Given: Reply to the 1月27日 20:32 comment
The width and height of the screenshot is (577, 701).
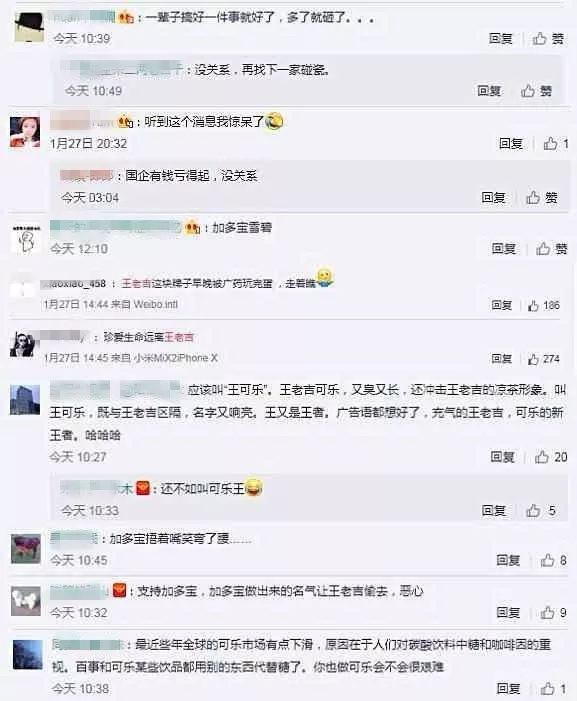Looking at the screenshot, I should 511,144.
